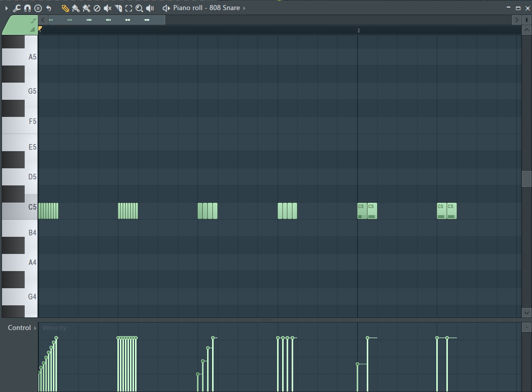This screenshot has width=532, height=392.
Task: Play the highlighted C5 piano key
Action: click(x=20, y=207)
